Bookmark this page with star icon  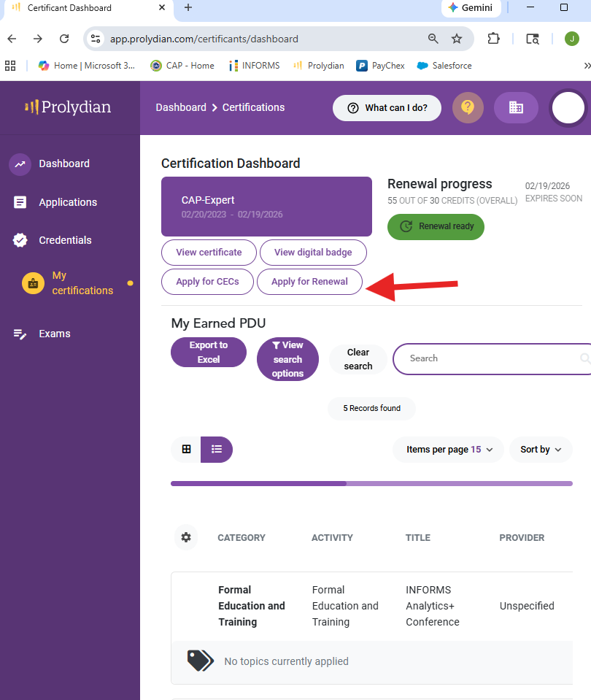(x=457, y=39)
